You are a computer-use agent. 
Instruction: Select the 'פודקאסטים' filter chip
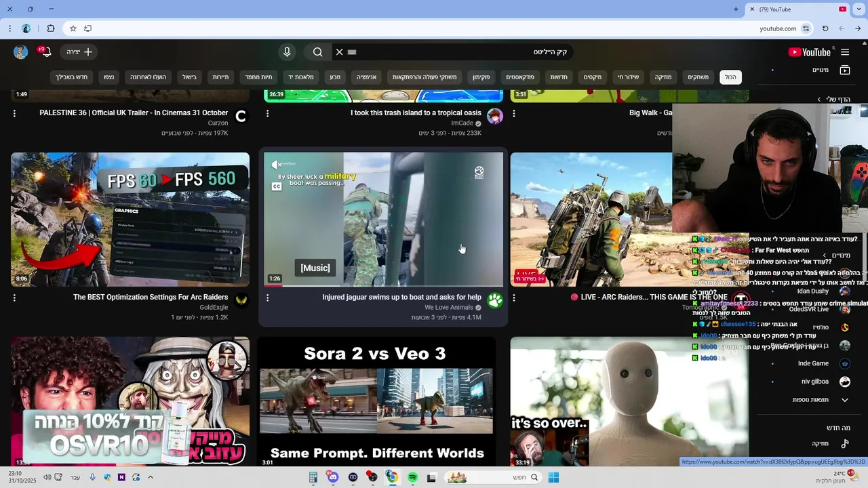520,77
